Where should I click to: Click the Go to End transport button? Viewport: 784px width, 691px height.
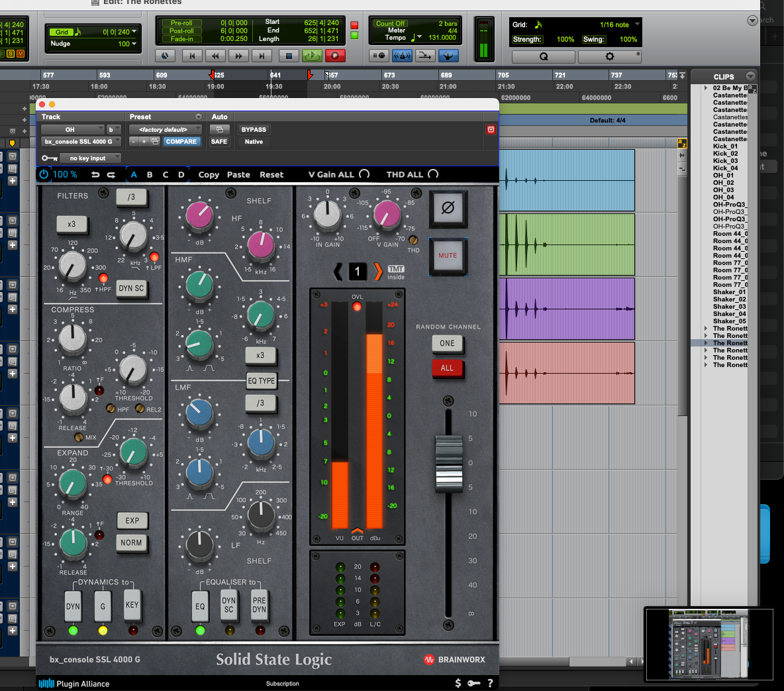click(262, 56)
